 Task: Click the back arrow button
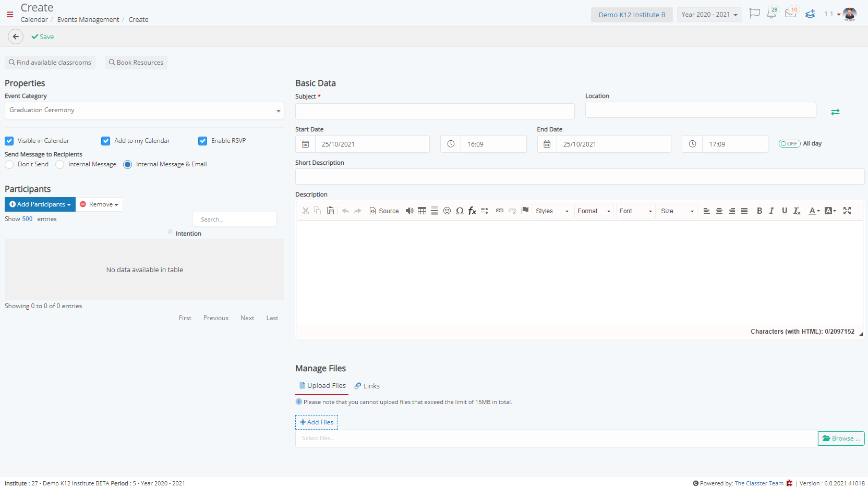click(16, 36)
